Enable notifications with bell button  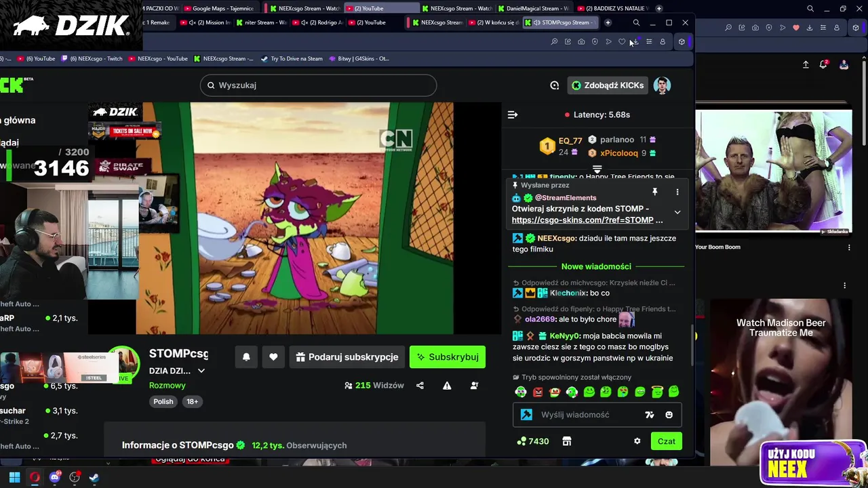[x=246, y=357]
